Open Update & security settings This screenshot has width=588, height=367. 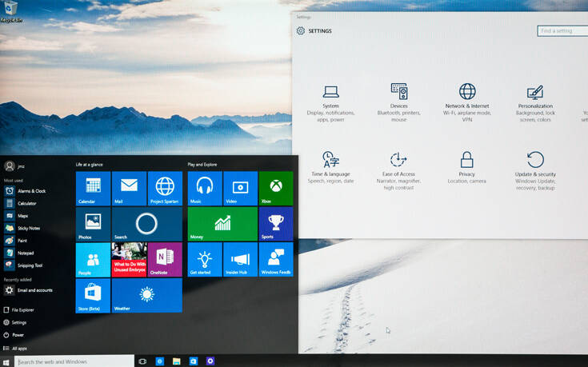coord(535,171)
